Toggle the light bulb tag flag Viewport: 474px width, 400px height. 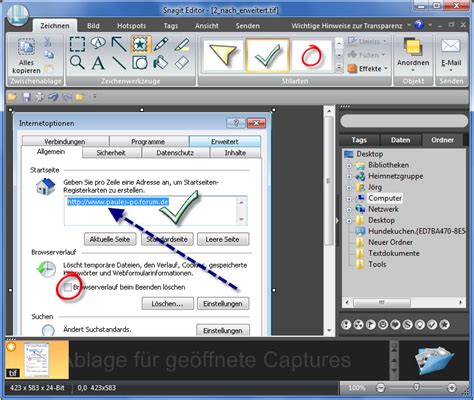pos(420,324)
